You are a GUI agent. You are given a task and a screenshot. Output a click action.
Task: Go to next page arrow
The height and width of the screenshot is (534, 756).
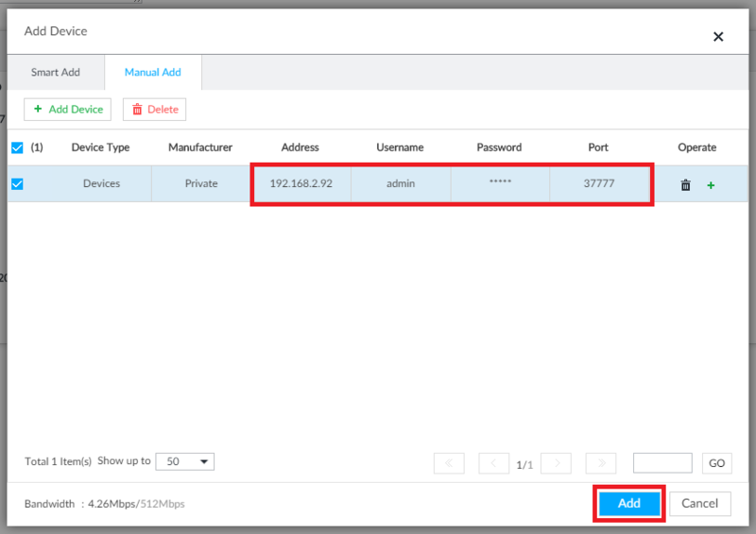(x=556, y=463)
